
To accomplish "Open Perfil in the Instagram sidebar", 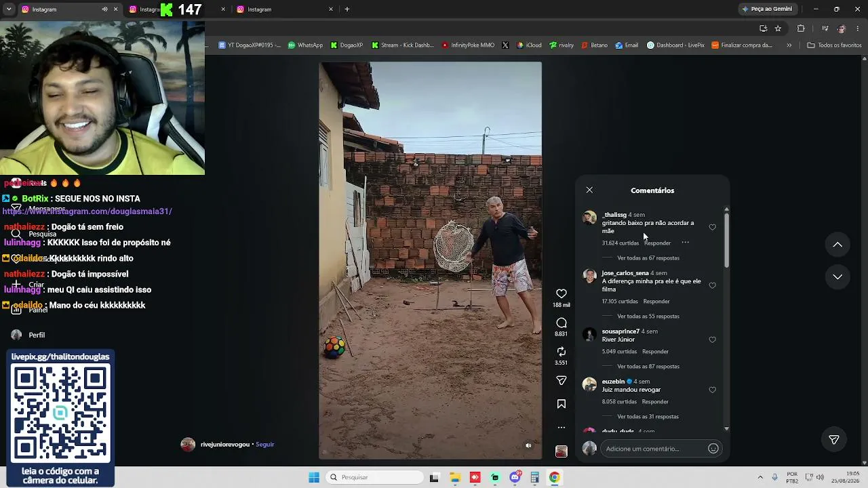I will pos(28,335).
